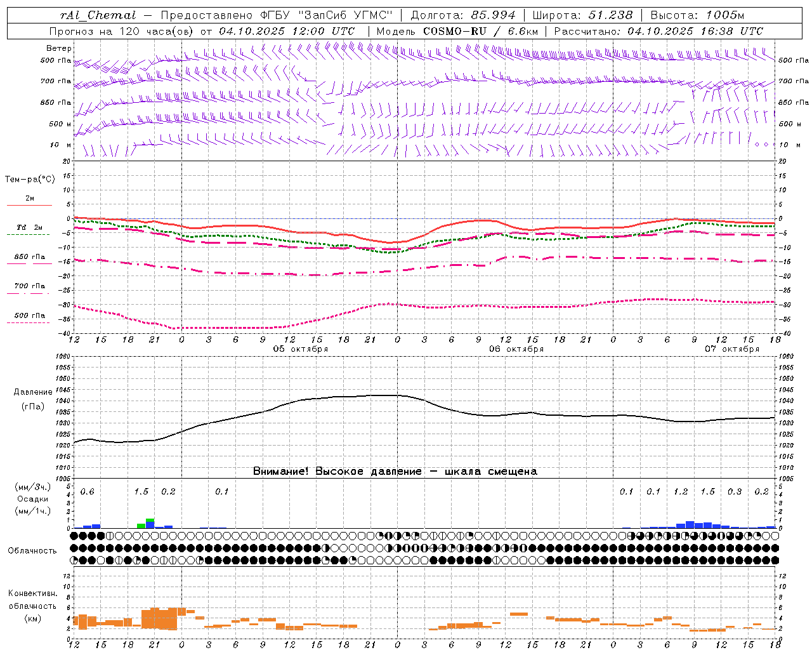This screenshot has width=812, height=650.
Task: Click the '(мм/1ч.)' unit label
Action: point(33,511)
